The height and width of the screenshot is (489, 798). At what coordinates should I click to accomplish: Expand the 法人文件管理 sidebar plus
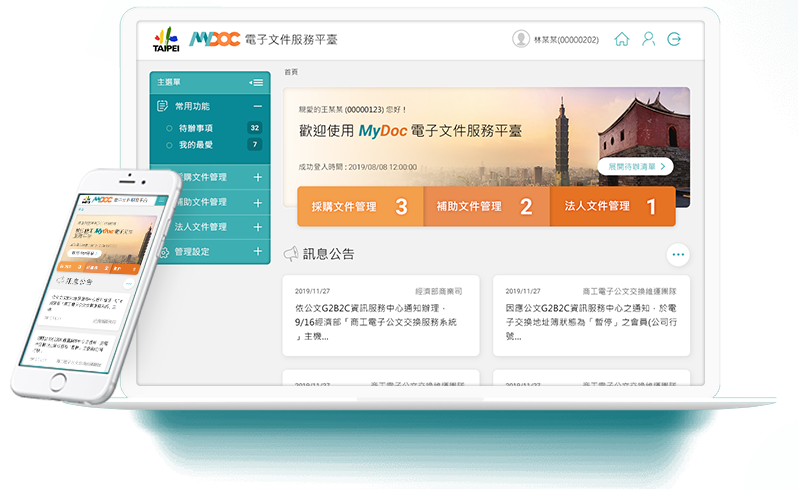tap(257, 227)
